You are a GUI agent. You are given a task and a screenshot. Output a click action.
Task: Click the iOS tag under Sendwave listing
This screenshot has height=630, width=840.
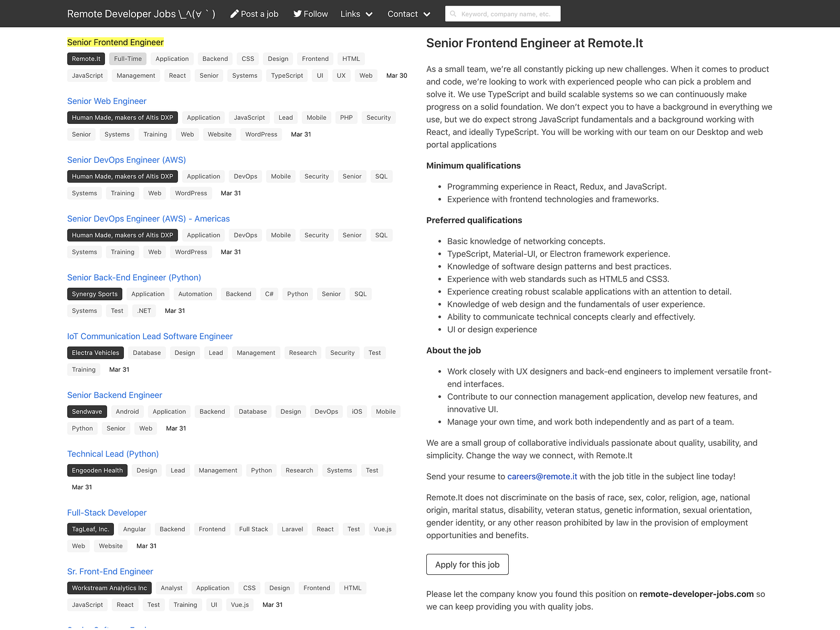(357, 412)
